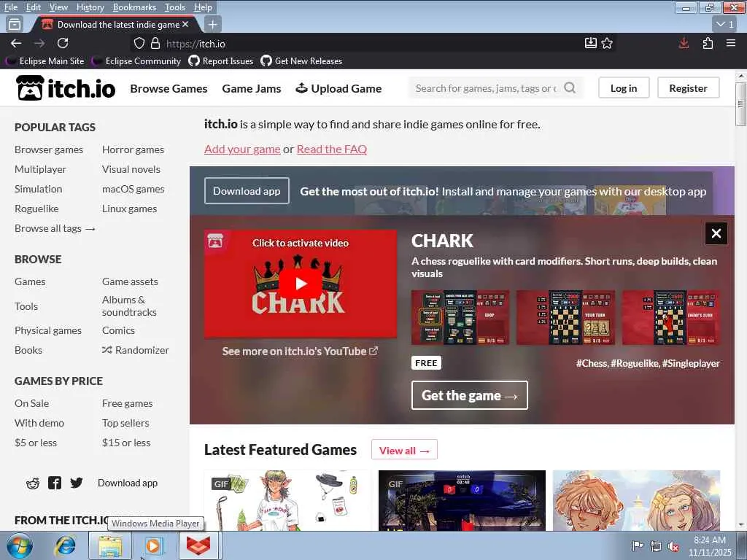This screenshot has height=560, width=747.
Task: Close the itch.io browser tab
Action: pos(185,24)
